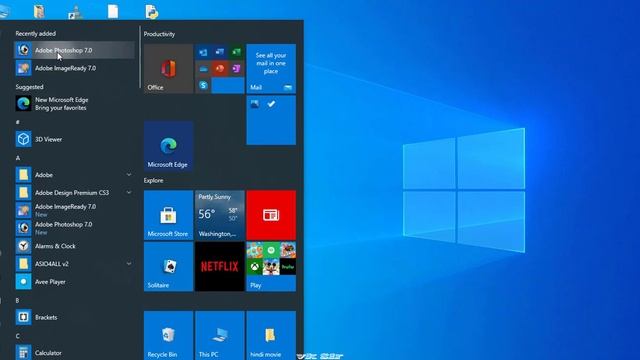Click the Suggested heading
Viewport: 640px width, 360px height.
[29, 87]
